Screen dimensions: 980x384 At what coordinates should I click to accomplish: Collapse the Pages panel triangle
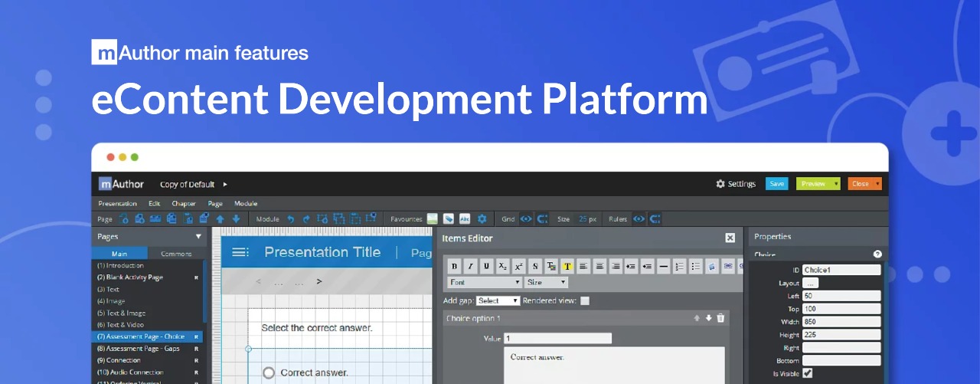pyautogui.click(x=199, y=237)
